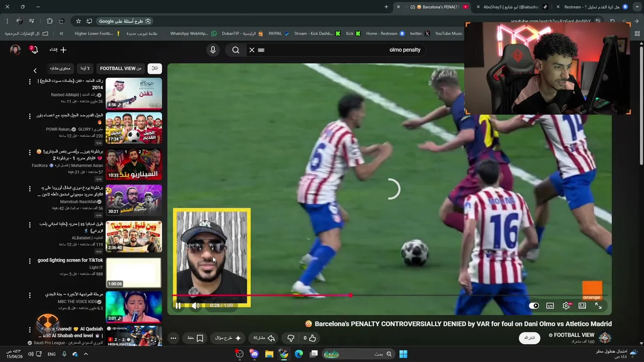The image size is (644, 362).
Task: Open options for lighting screen video
Action: pos(29,261)
